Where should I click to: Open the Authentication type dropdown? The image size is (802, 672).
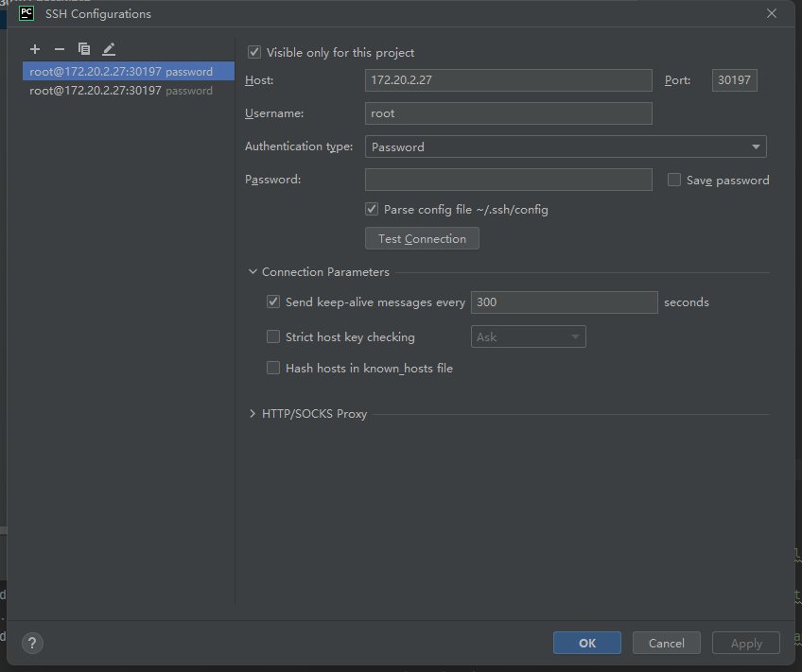coord(566,146)
